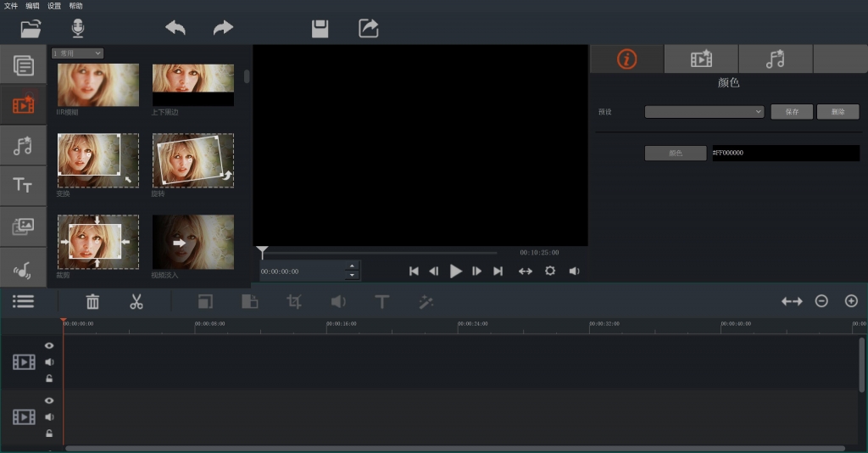Open project folder icon
This screenshot has height=453, width=868.
(31, 28)
